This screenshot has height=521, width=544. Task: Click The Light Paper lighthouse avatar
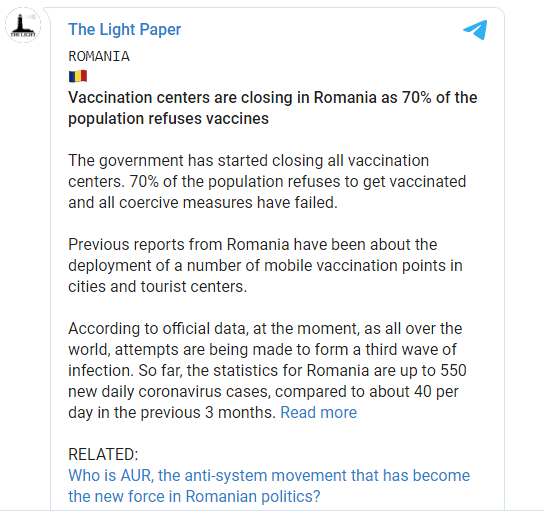[x=23, y=25]
